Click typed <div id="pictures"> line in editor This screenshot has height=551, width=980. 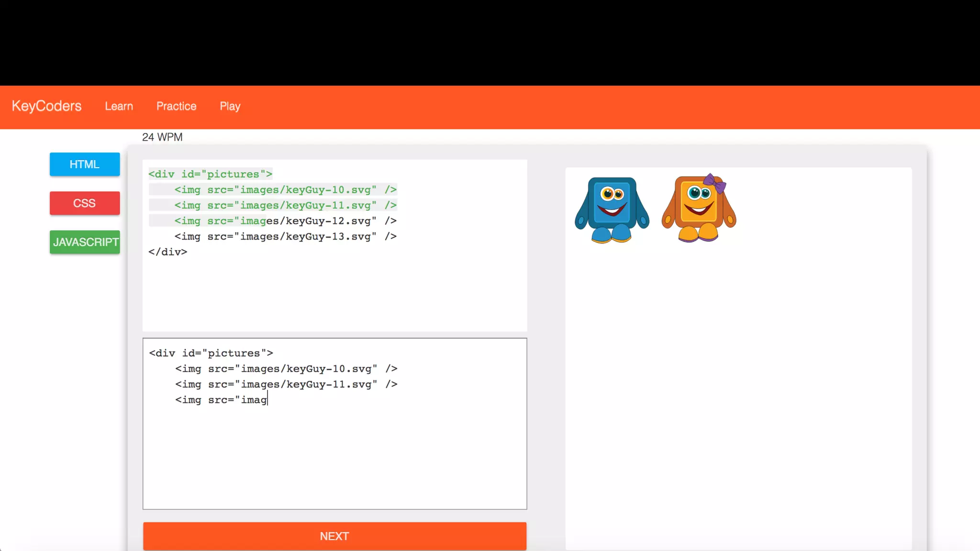(x=211, y=353)
